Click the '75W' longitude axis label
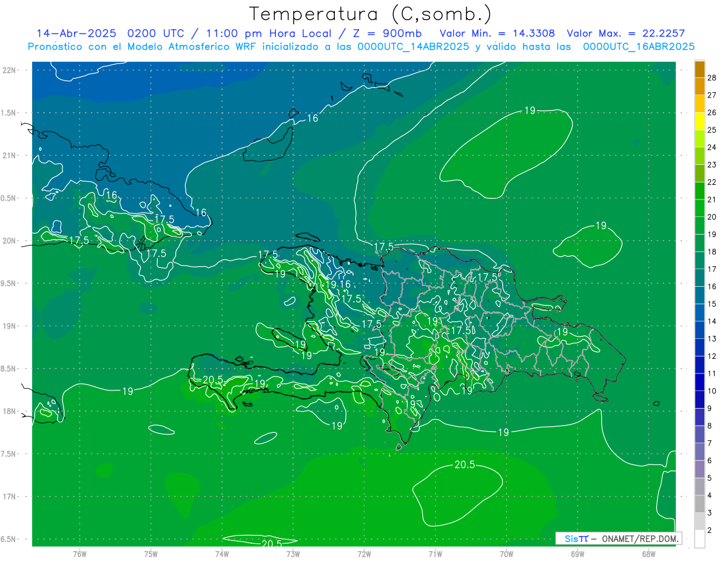 tap(151, 554)
